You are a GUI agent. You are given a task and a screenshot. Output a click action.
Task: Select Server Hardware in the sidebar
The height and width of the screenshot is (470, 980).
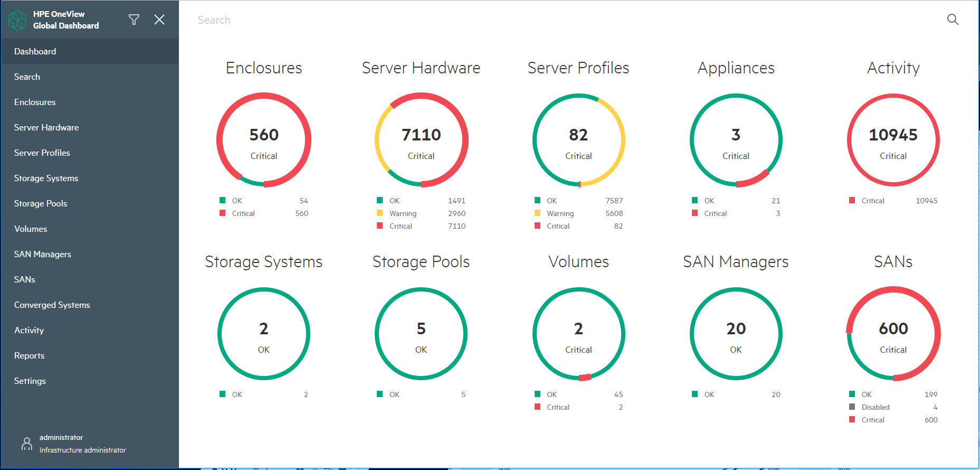(x=90, y=127)
